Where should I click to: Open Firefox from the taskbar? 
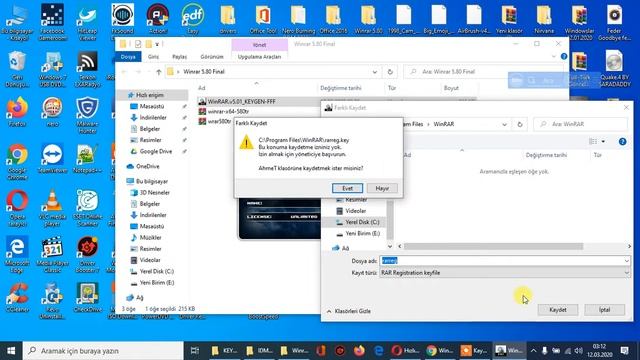(x=359, y=351)
